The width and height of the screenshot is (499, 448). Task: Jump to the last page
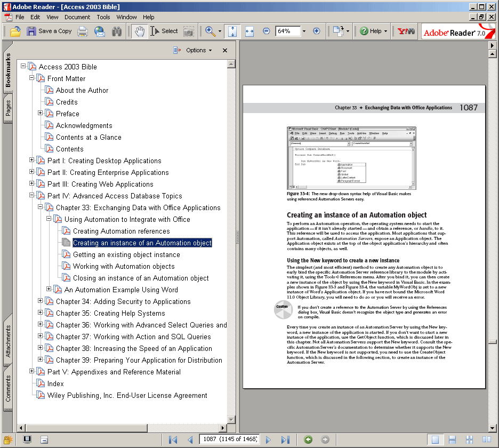tap(285, 439)
